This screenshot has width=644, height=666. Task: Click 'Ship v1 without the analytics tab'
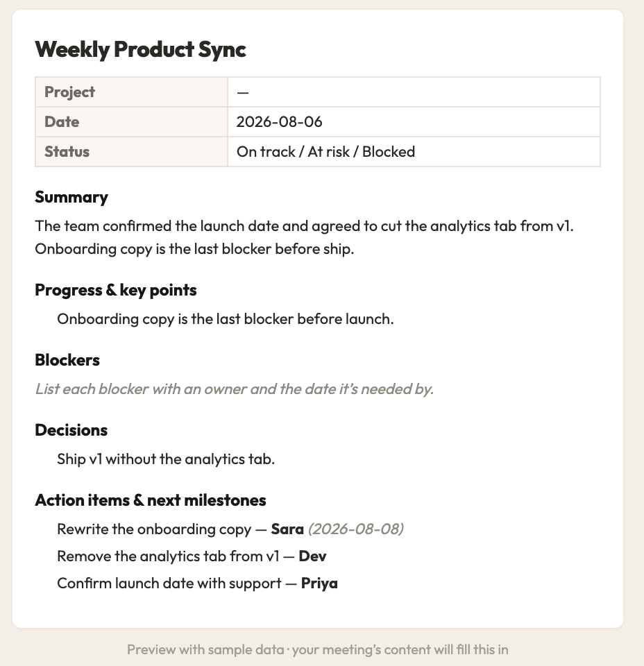(166, 459)
